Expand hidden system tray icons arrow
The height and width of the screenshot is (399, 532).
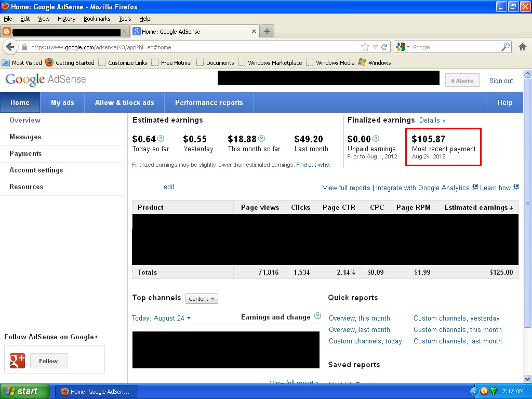tap(474, 391)
